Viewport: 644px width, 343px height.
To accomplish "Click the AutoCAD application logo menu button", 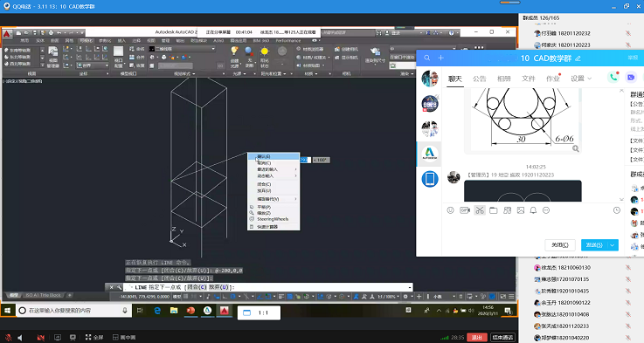I will click(x=7, y=34).
